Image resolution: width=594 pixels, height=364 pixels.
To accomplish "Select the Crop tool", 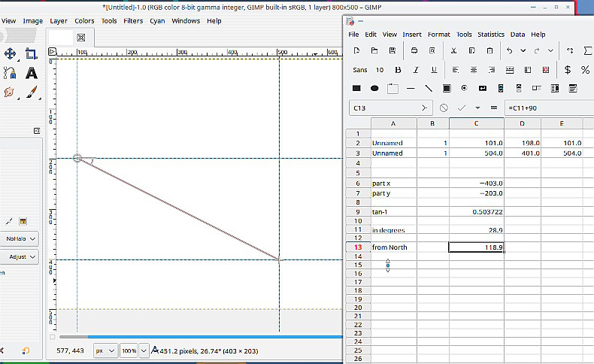I will (31, 53).
